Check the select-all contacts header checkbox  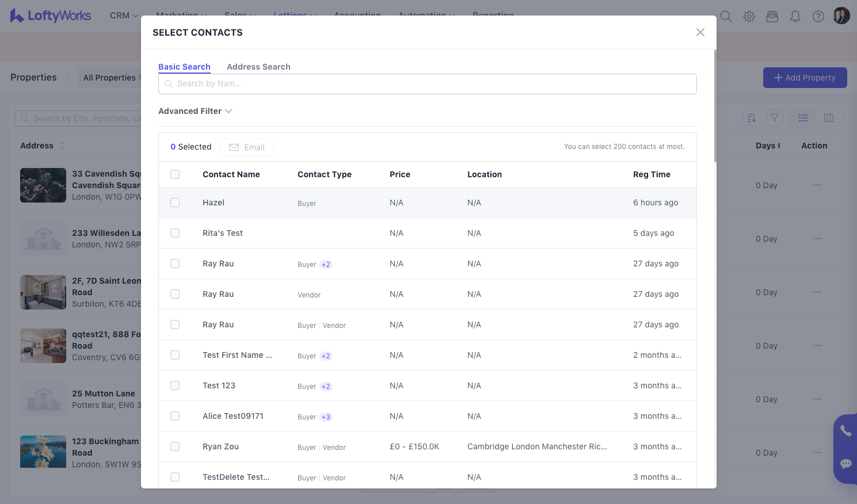(x=175, y=174)
